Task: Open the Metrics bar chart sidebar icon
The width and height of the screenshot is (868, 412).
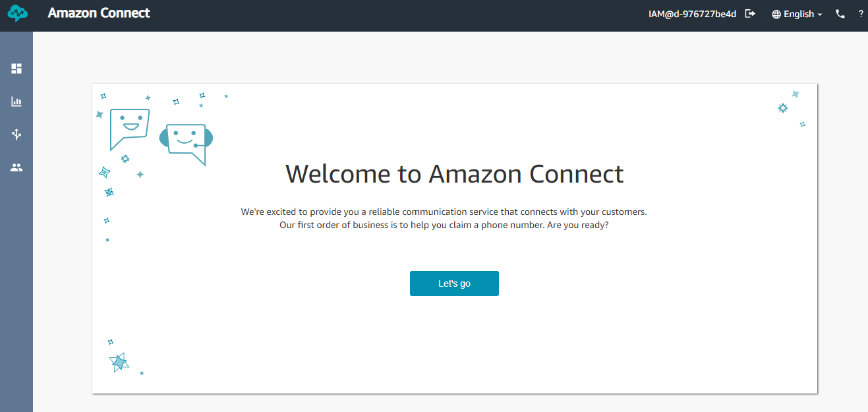Action: [x=16, y=102]
